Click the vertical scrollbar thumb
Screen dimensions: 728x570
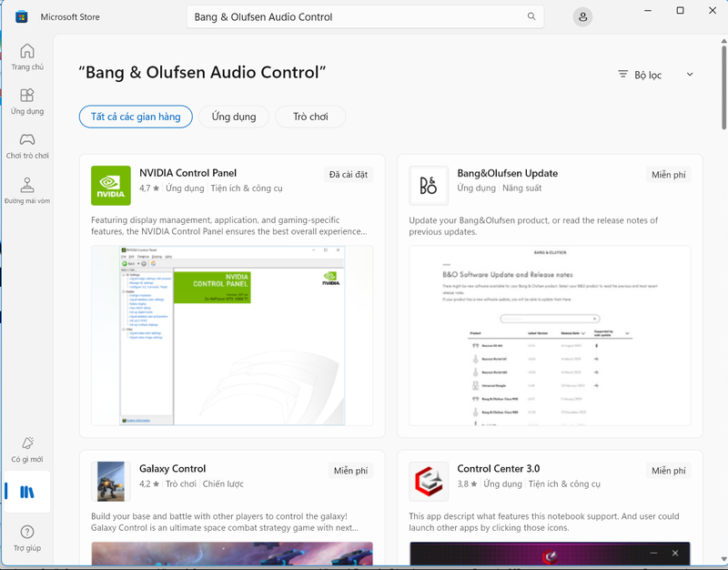click(x=723, y=87)
